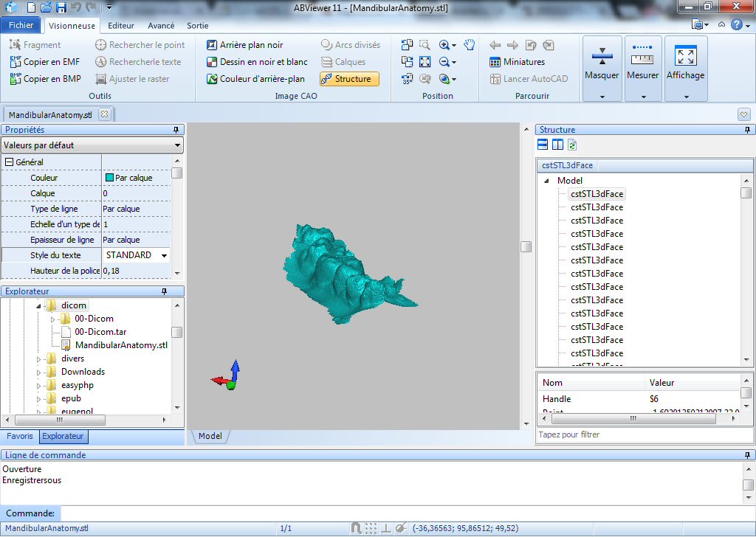Open the Valeurs par défaut dropdown
756x537 pixels.
[x=92, y=145]
